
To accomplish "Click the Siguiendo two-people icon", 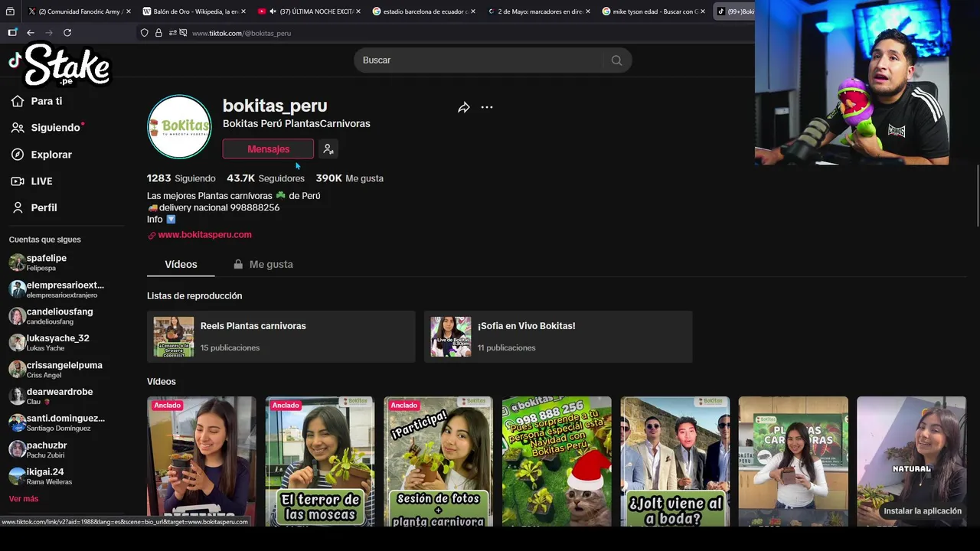I will (18, 128).
